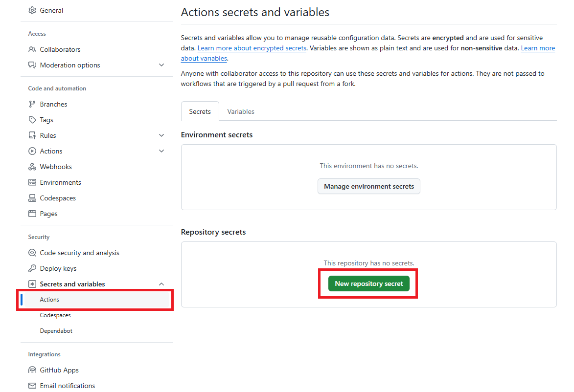Viewport: 574px width, 392px height.
Task: Click New repository secret button
Action: pos(368,283)
